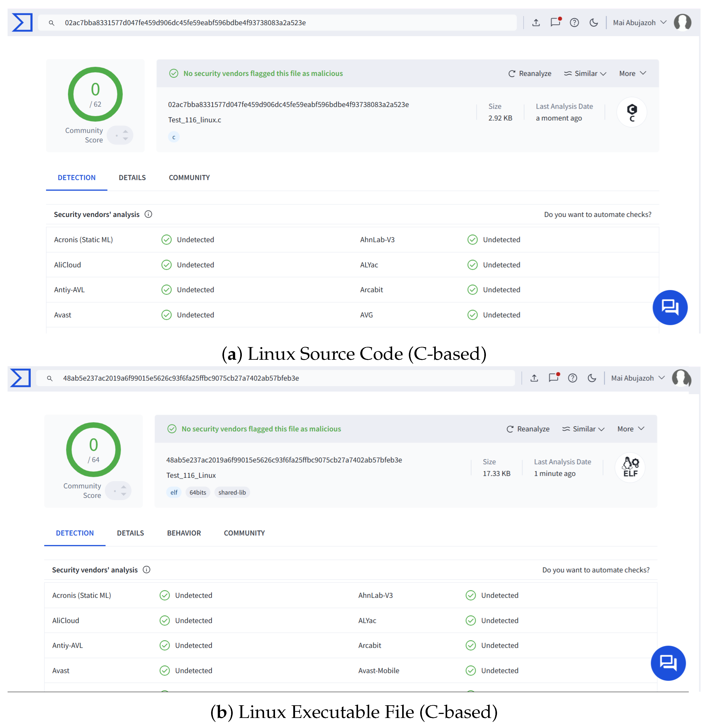Click the search magnifier icon in panel (b)
Viewport: 707px width, 728px height.
tap(50, 378)
